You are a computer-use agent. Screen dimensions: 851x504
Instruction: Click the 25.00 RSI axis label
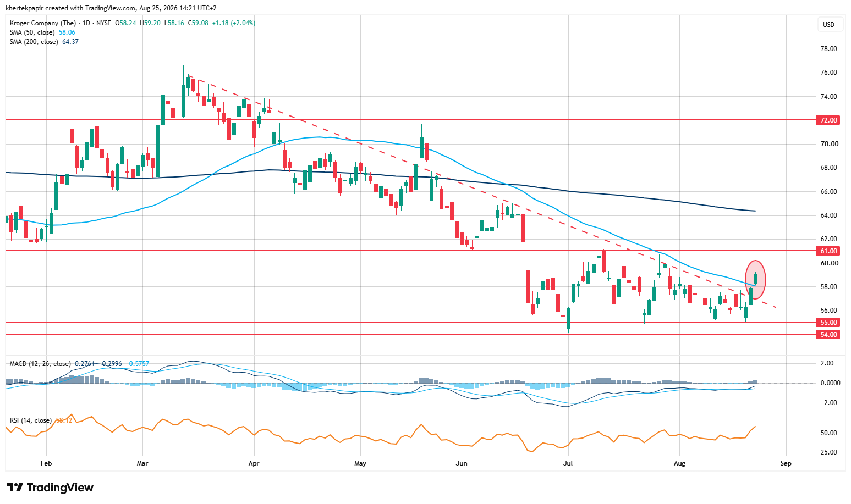click(x=829, y=452)
